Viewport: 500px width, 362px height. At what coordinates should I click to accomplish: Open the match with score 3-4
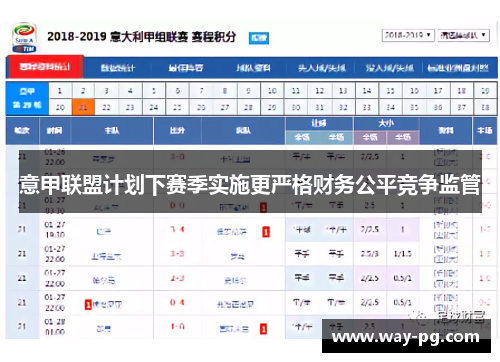(177, 229)
